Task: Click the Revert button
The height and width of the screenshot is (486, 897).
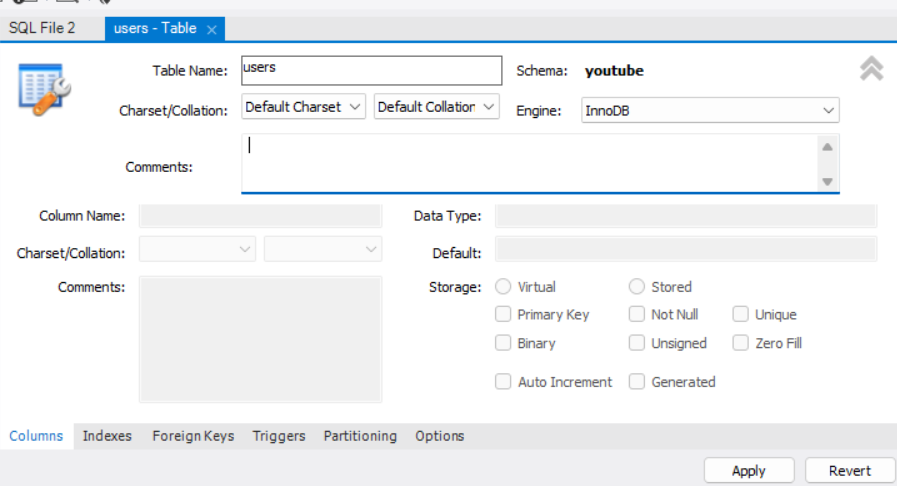Action: [x=849, y=470]
